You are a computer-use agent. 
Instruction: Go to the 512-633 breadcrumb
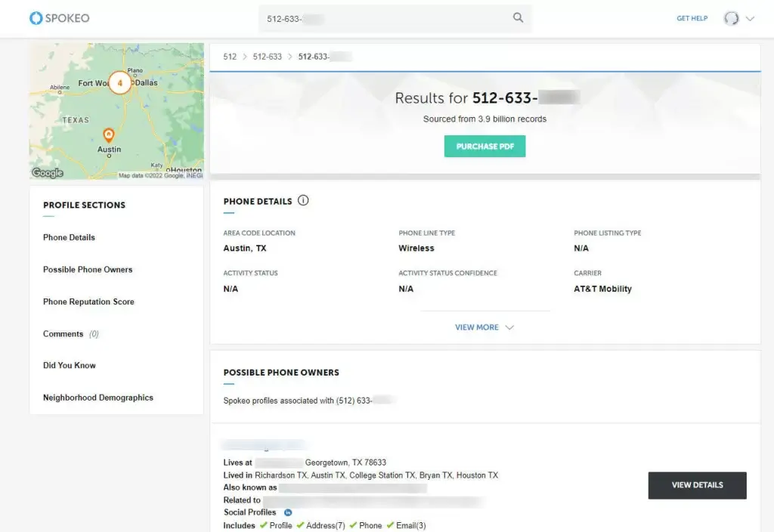pos(267,57)
